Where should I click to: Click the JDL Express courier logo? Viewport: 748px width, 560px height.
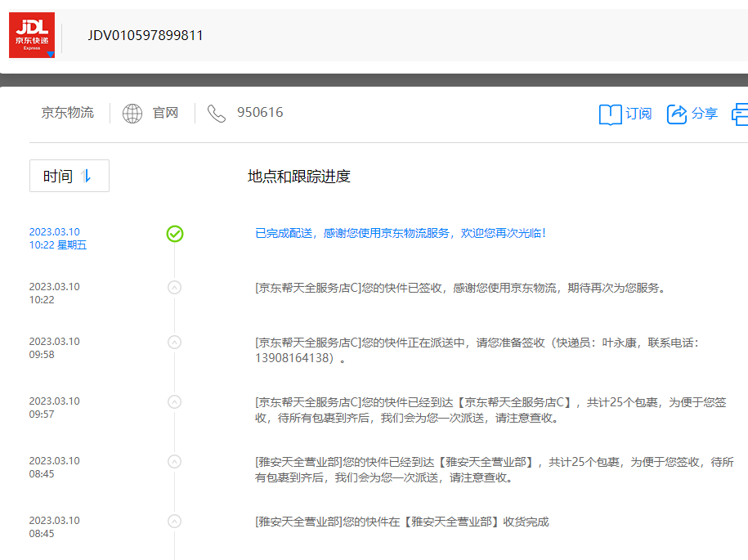point(32,35)
